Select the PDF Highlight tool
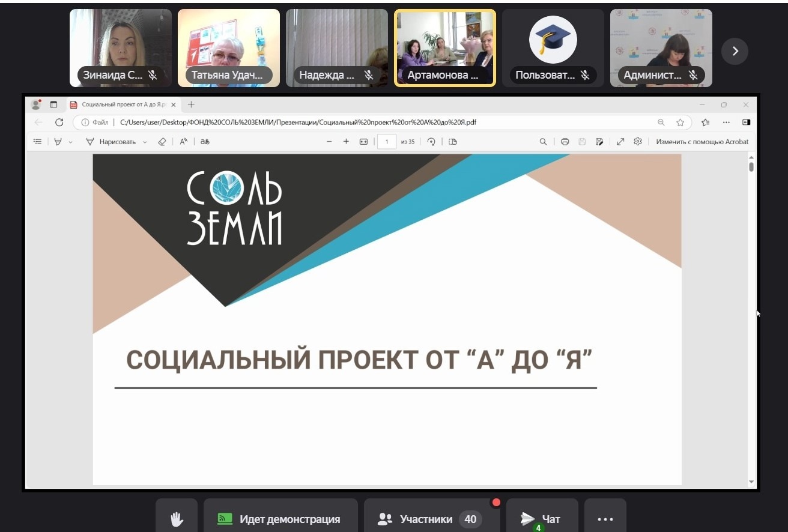The height and width of the screenshot is (532, 788). coord(58,142)
